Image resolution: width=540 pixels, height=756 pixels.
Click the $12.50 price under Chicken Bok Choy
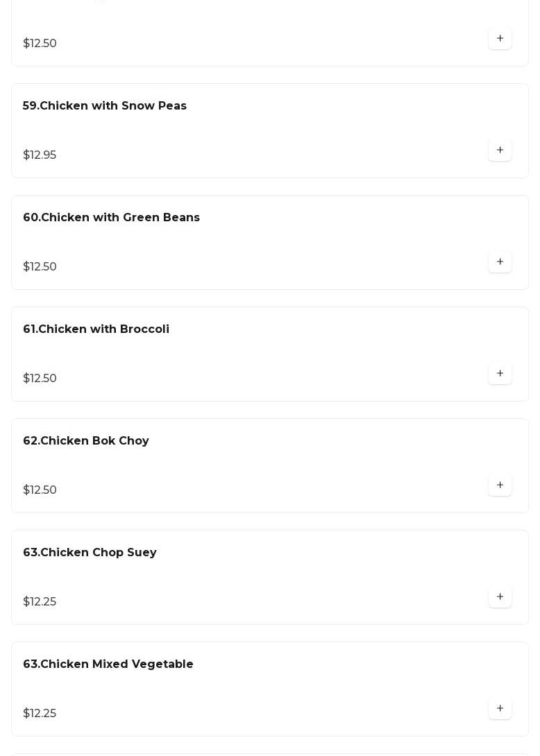click(40, 490)
